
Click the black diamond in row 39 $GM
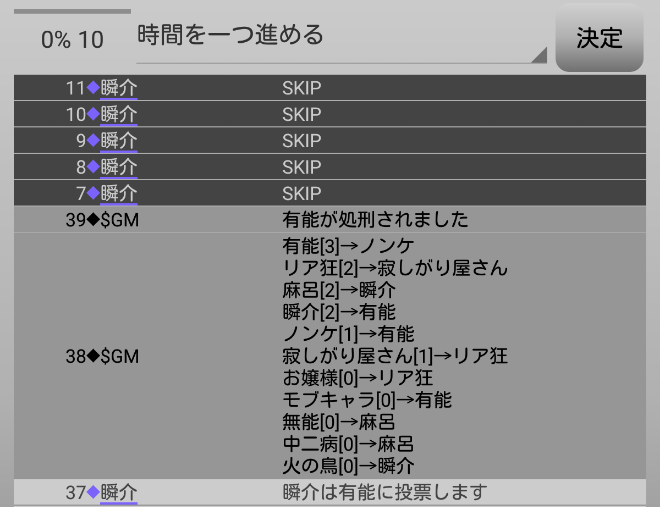(x=94, y=219)
